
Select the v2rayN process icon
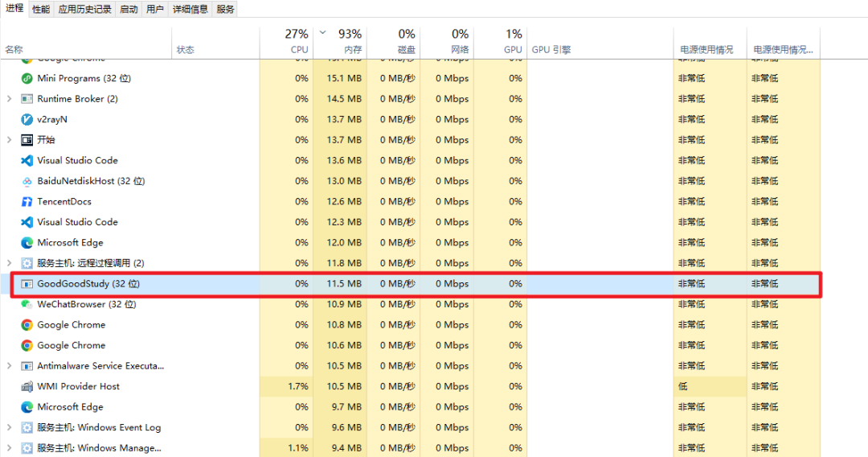pyautogui.click(x=27, y=119)
